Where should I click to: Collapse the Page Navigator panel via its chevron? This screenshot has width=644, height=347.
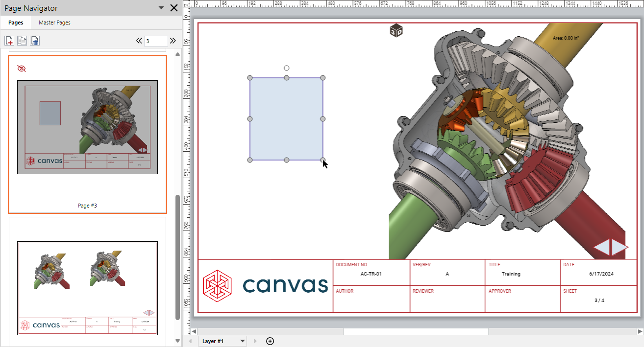[161, 8]
